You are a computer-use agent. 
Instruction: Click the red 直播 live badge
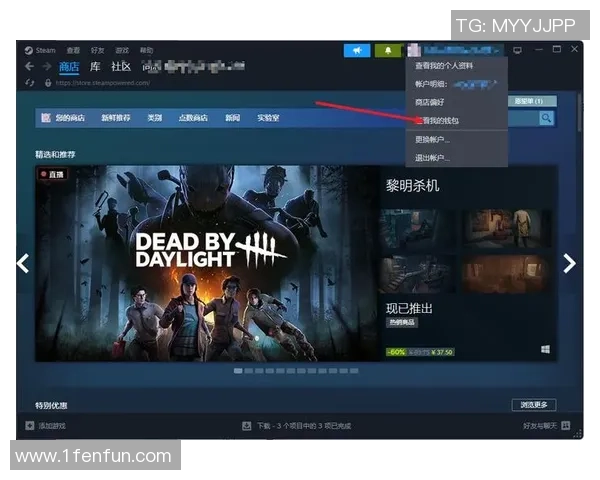click(x=53, y=175)
